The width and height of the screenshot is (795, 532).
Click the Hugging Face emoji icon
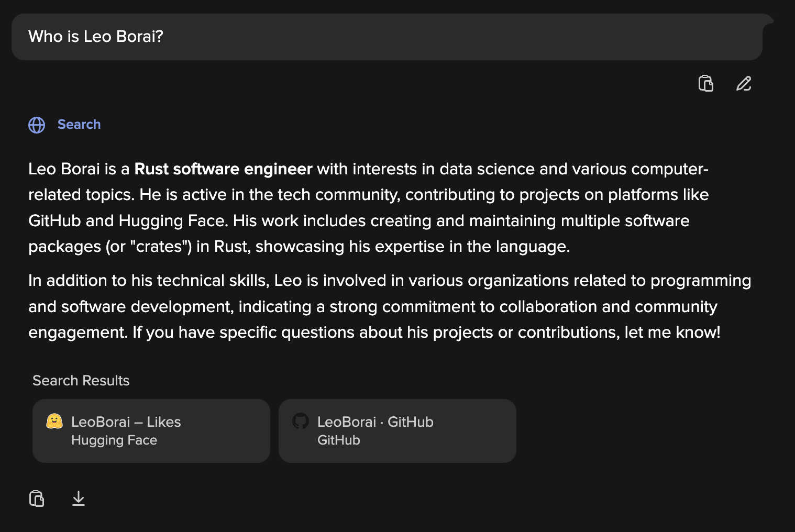pos(54,422)
